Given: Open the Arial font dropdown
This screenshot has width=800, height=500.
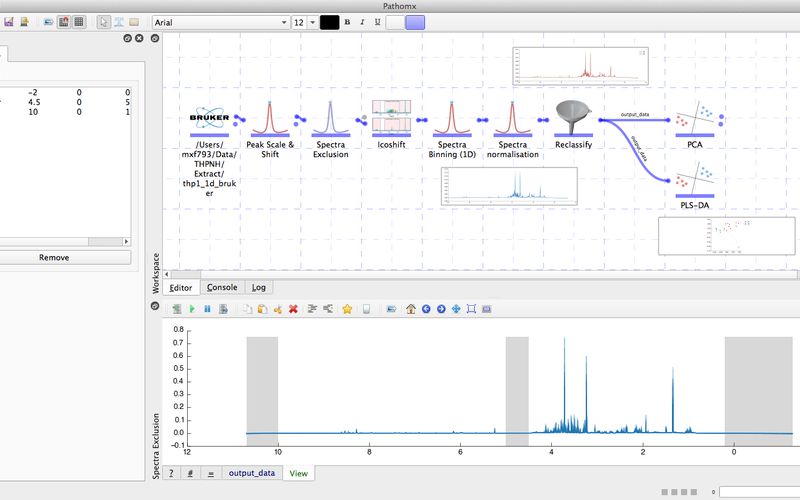Looking at the screenshot, I should pyautogui.click(x=221, y=22).
